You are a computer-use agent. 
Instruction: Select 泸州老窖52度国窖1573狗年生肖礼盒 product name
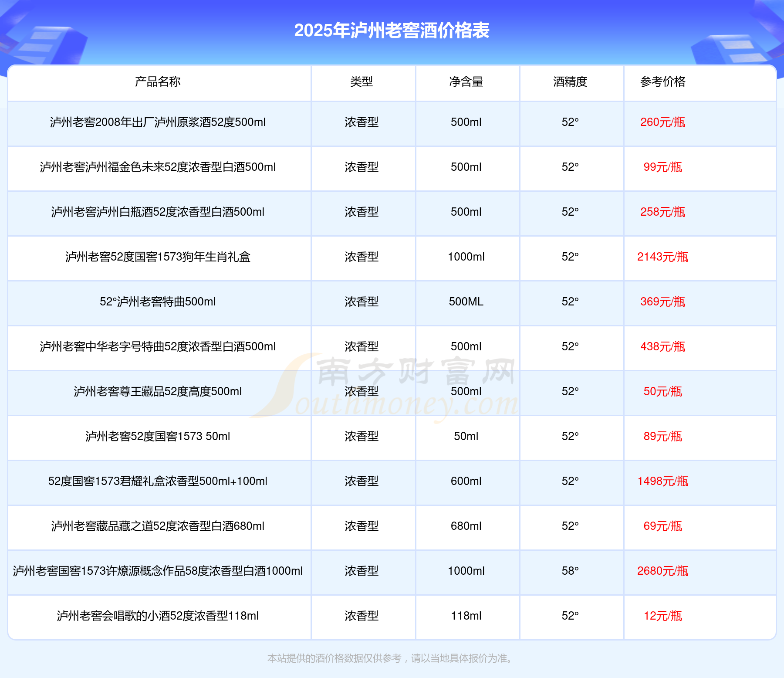(158, 257)
